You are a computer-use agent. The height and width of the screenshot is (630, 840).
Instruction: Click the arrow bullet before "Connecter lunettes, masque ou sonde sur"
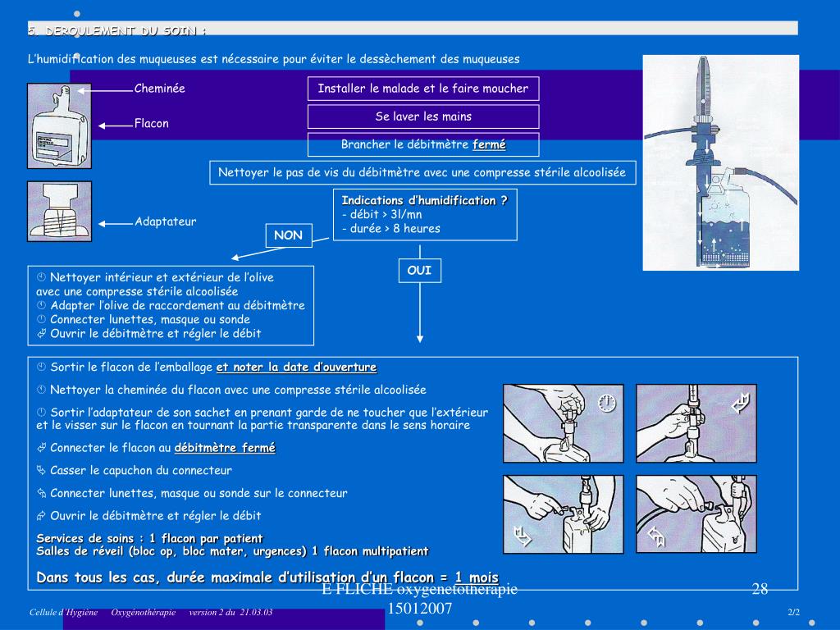pyautogui.click(x=41, y=493)
